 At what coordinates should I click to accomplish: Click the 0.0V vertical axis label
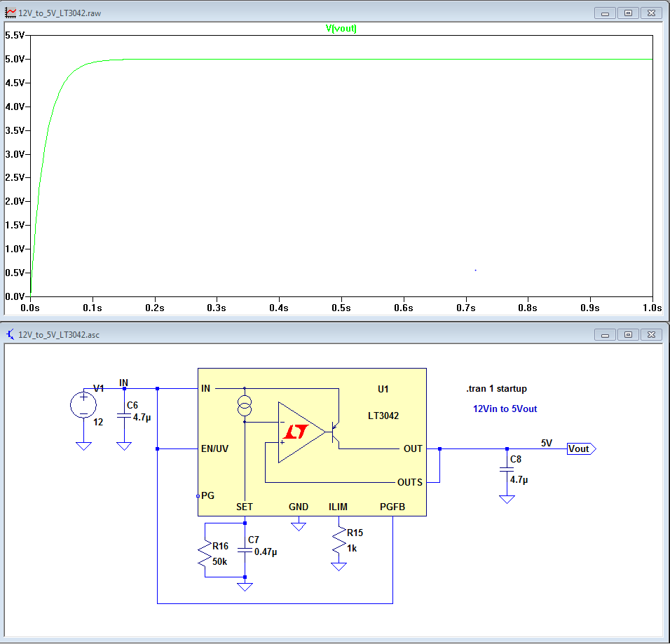tap(15, 296)
